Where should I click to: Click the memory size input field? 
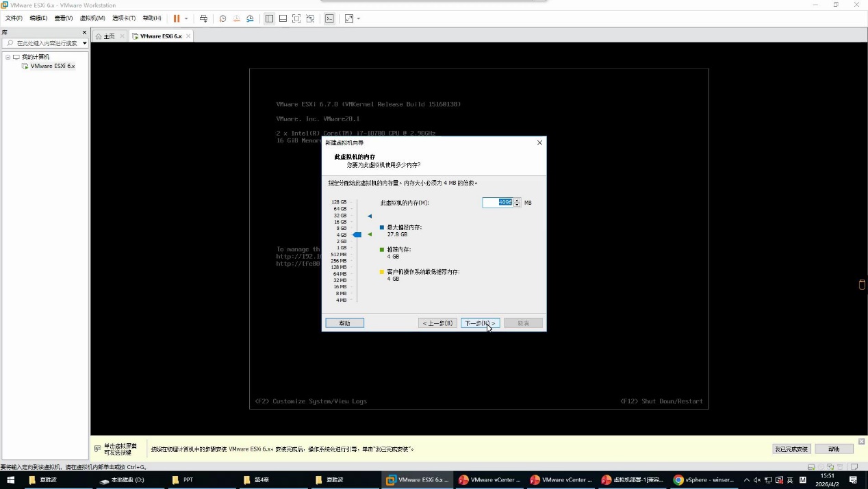[x=498, y=203]
